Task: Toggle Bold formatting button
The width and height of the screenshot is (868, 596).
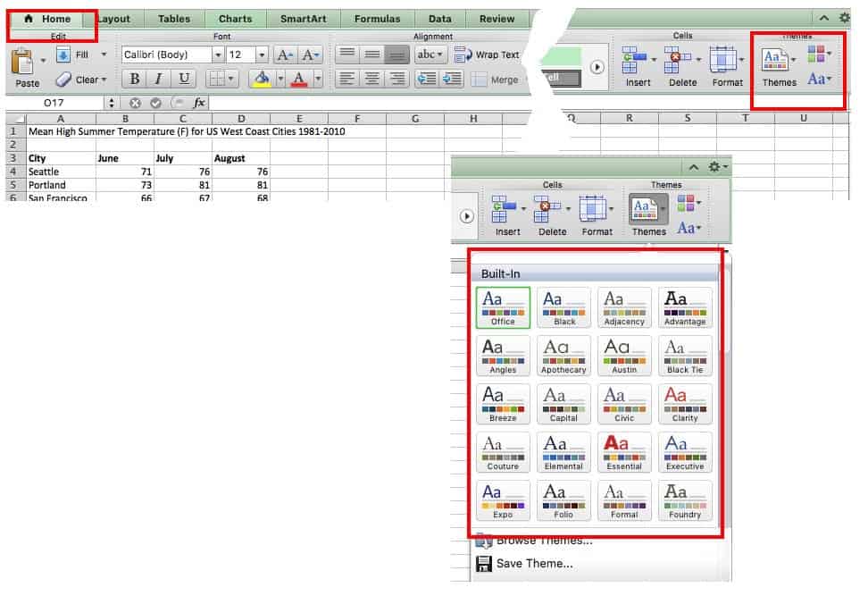Action: [135, 79]
